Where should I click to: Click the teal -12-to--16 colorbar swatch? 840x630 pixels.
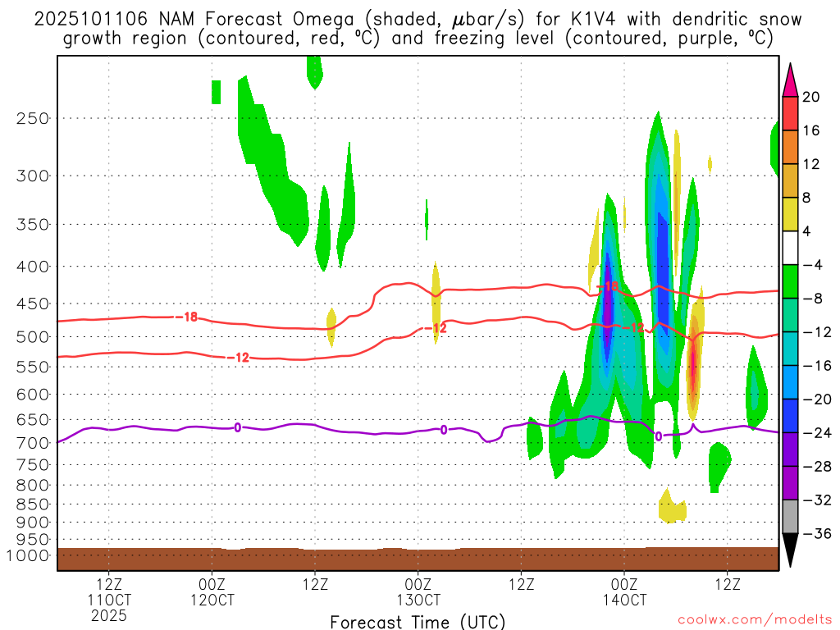[790, 349]
